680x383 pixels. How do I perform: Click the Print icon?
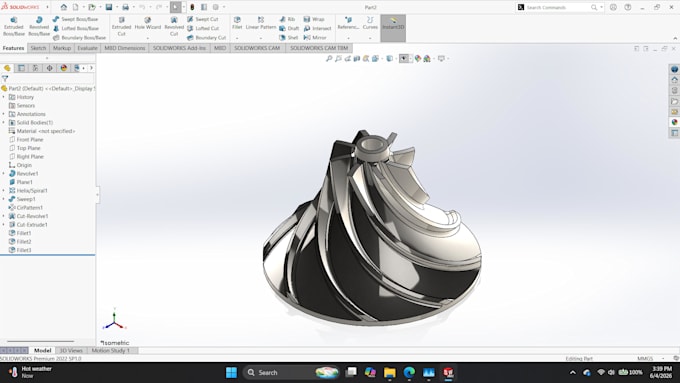125,7
